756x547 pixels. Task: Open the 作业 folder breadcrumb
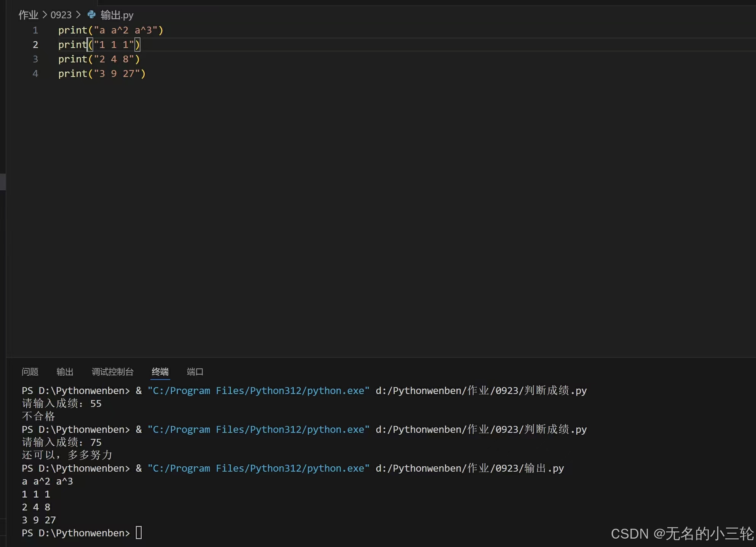coord(28,15)
